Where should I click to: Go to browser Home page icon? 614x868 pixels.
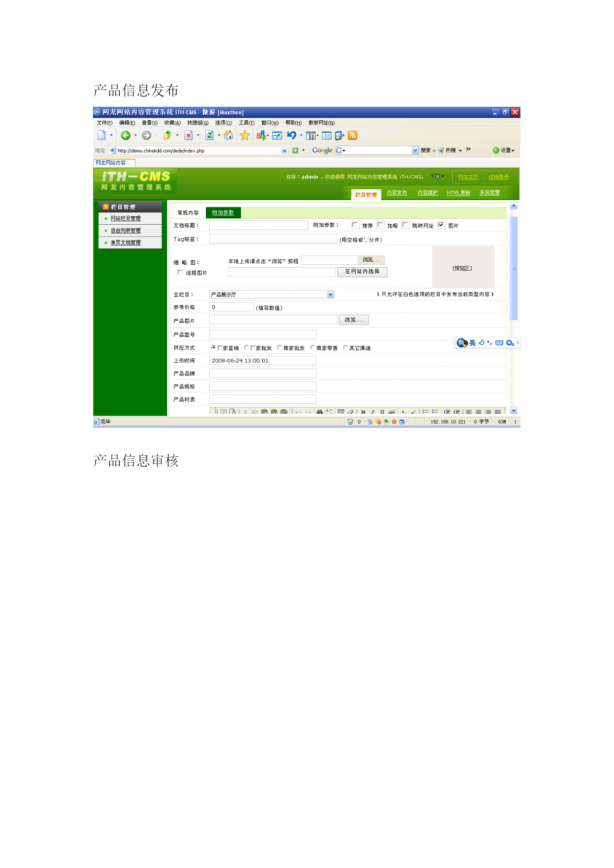(x=228, y=135)
